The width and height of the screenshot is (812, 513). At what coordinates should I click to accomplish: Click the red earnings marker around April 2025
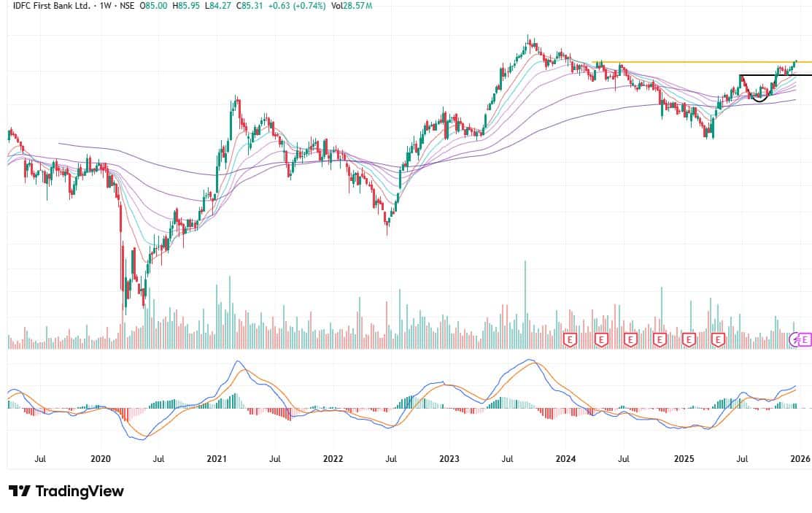718,340
